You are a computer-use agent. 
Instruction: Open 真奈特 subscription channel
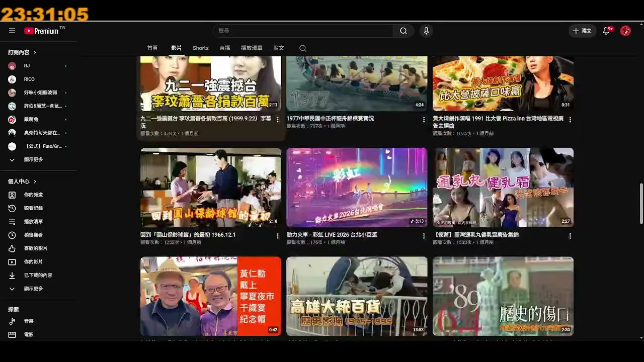click(x=39, y=133)
